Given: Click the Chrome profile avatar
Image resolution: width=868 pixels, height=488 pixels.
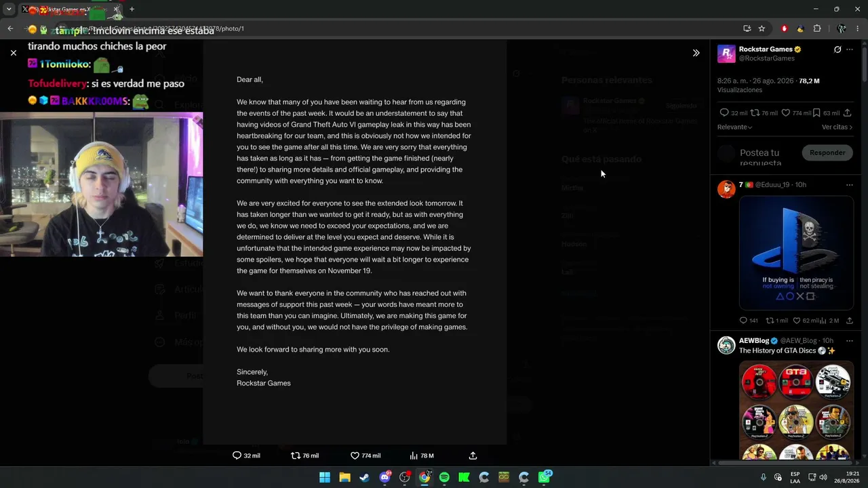Looking at the screenshot, I should pos(841,28).
